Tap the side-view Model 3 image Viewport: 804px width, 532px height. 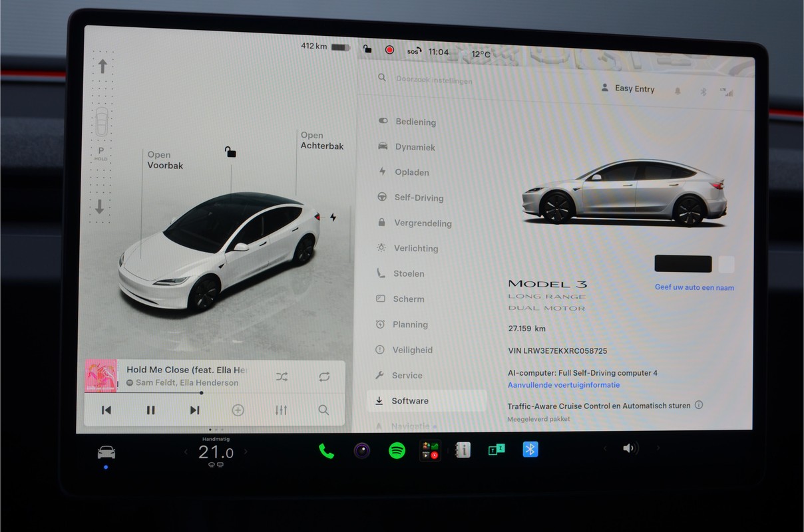(x=624, y=192)
